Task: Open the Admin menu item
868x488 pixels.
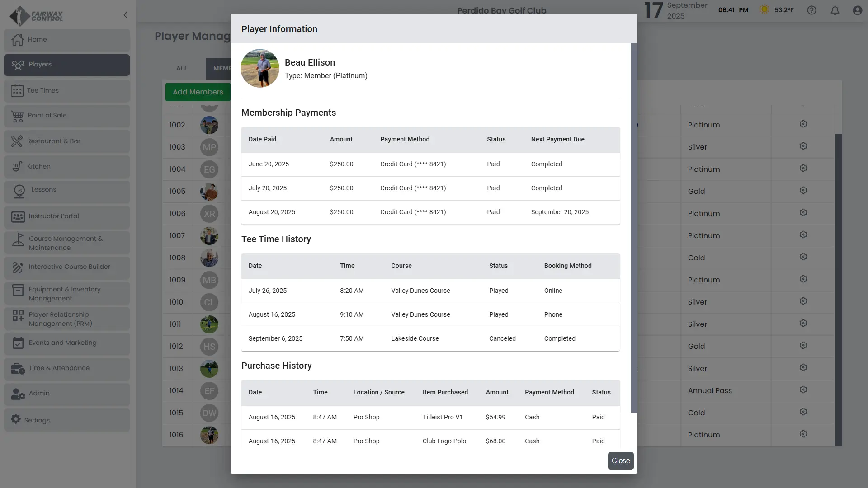Action: click(39, 394)
